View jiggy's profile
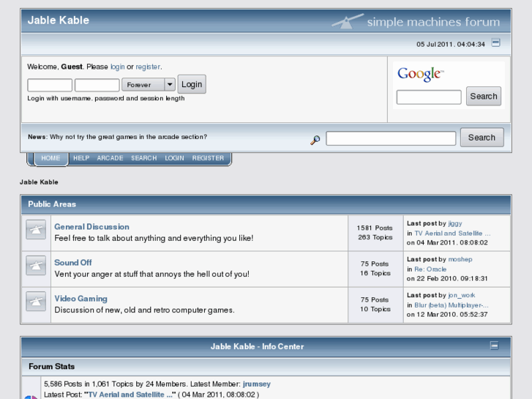Viewport: 532px width, 399px height. click(455, 223)
